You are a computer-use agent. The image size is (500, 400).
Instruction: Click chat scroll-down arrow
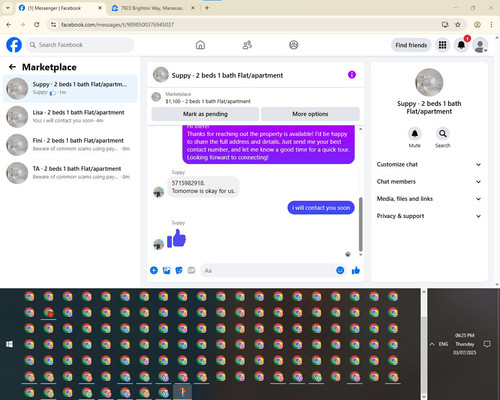(360, 255)
